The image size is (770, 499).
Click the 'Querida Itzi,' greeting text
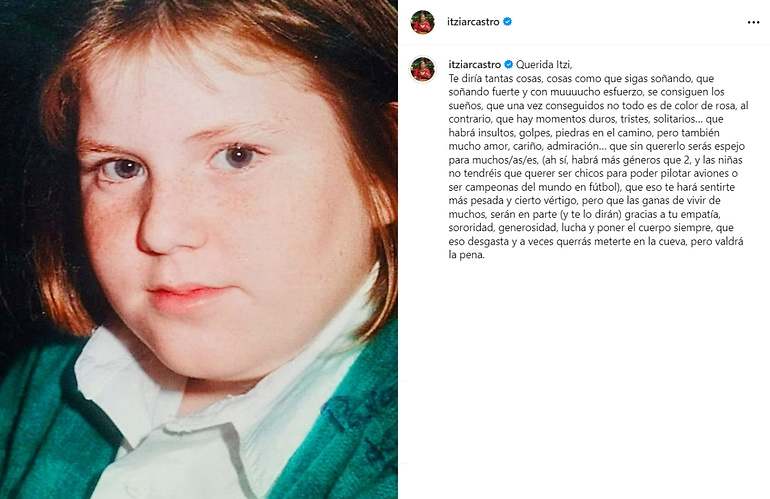(544, 64)
